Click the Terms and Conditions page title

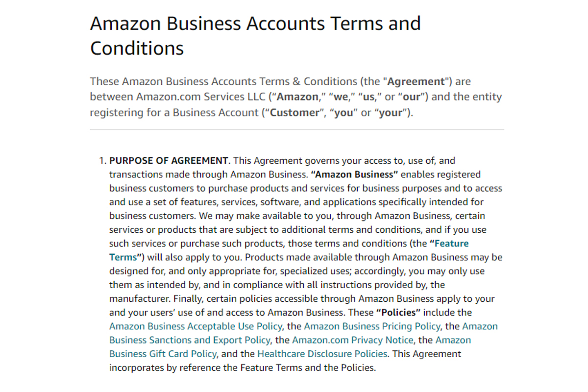click(255, 36)
